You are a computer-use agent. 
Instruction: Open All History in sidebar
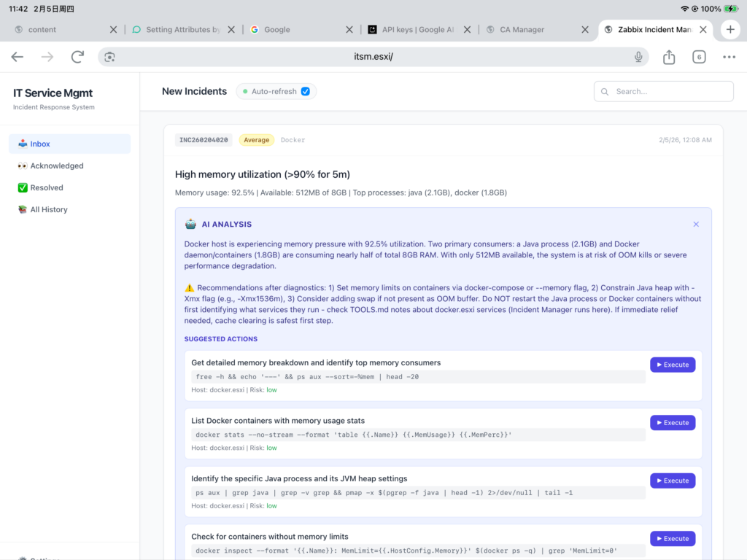tap(48, 209)
